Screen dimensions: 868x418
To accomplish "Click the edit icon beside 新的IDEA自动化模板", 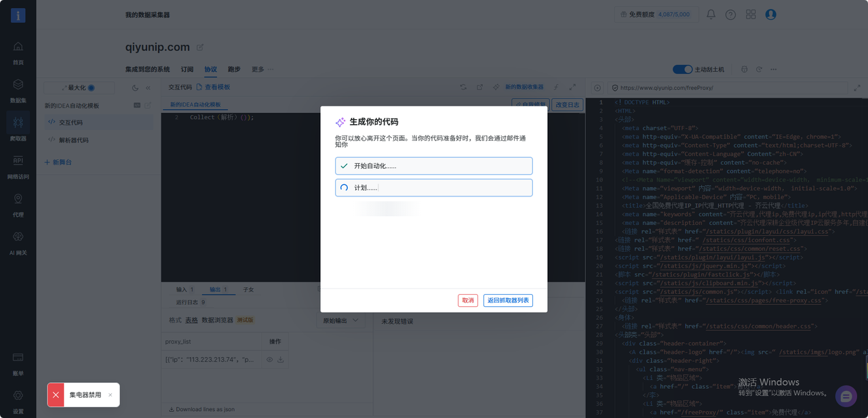I will click(148, 105).
